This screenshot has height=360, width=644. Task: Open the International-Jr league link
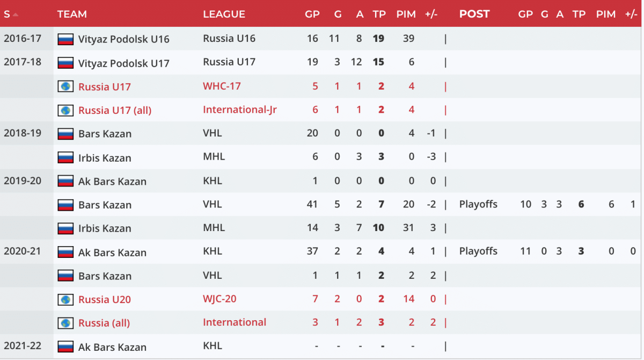[240, 110]
